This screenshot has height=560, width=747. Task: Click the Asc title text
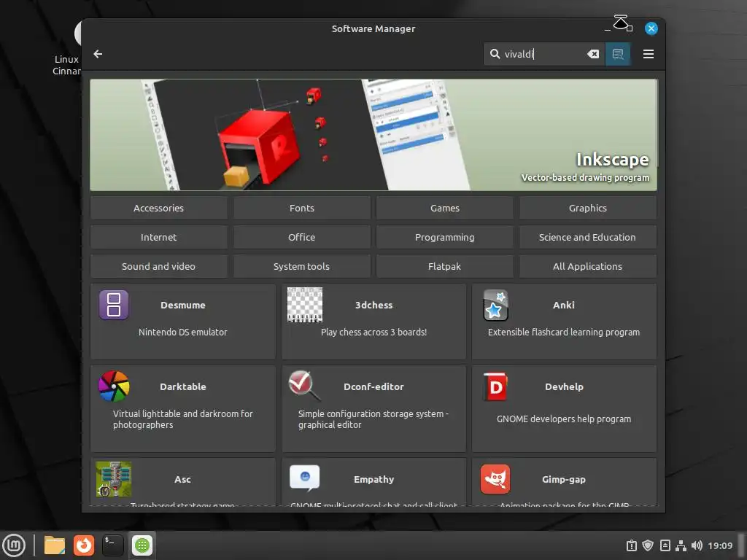pyautogui.click(x=182, y=480)
